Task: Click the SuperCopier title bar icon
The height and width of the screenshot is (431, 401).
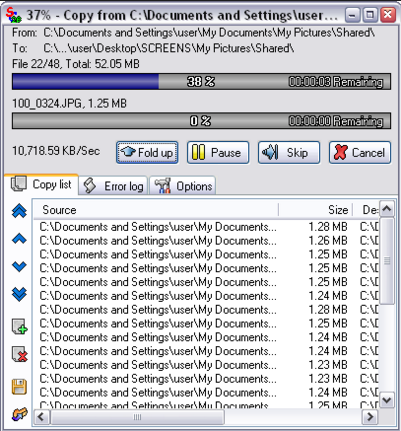Action: [13, 15]
